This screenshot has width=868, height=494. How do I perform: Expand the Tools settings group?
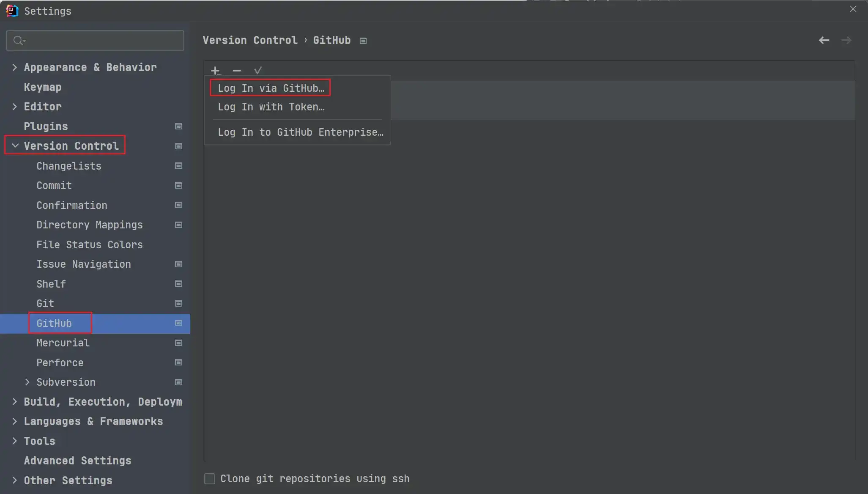pos(15,441)
